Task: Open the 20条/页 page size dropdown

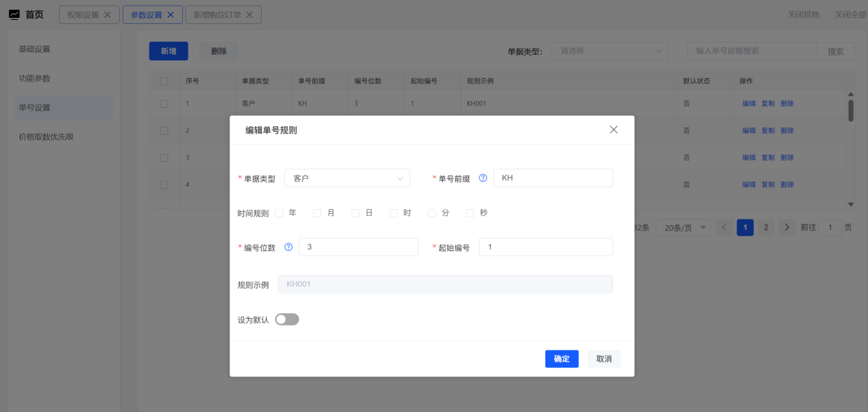Action: [x=682, y=228]
